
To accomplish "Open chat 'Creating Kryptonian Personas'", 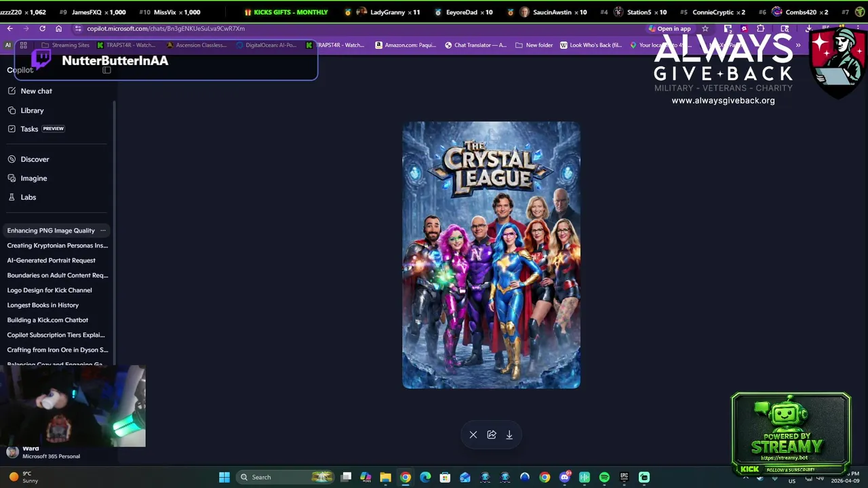I will click(58, 245).
